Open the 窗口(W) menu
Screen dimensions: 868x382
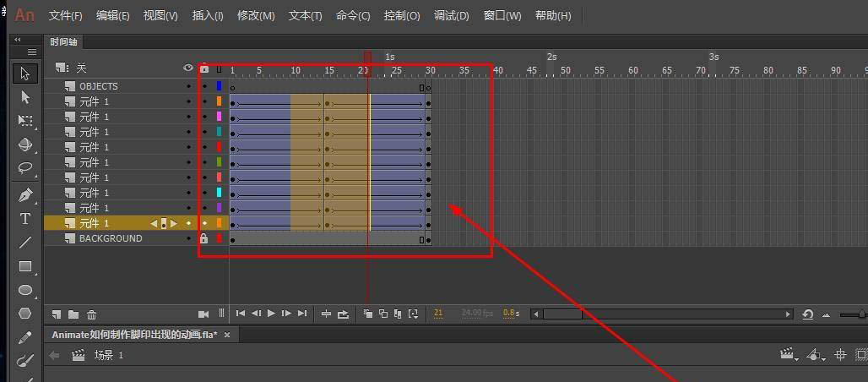point(502,16)
